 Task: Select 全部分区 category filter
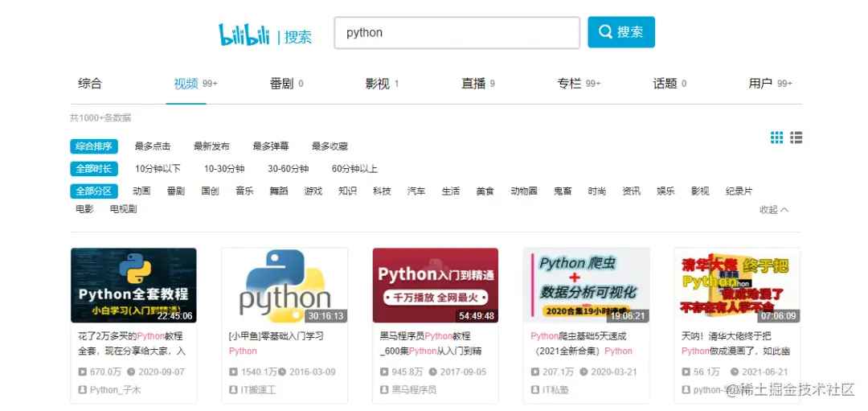click(94, 191)
